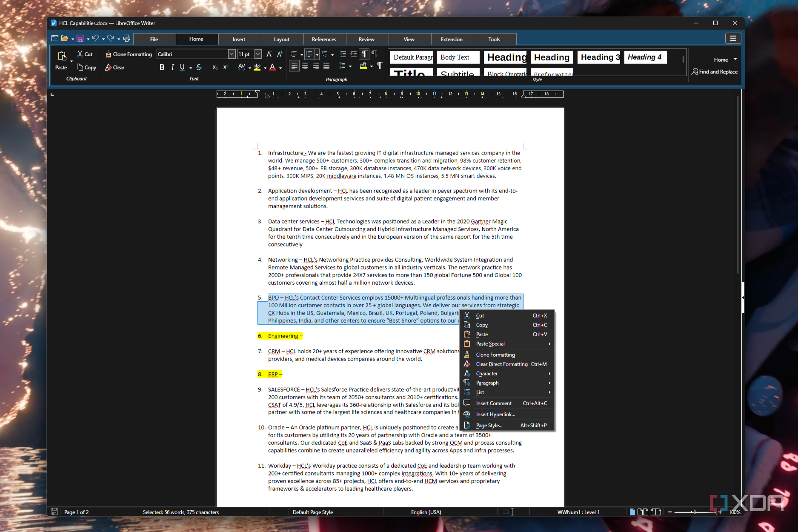Click the Clone Formatting paintbrush button in the ribbon

coord(129,54)
